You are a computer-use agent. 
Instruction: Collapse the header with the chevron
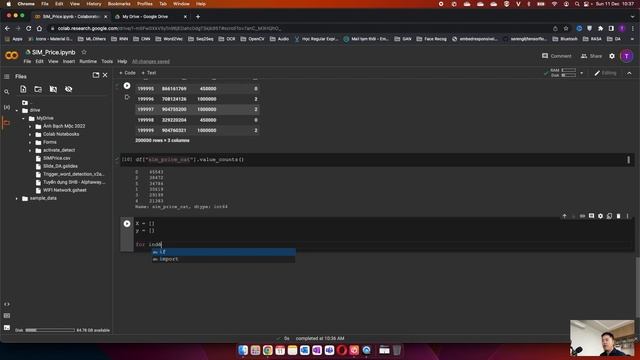click(x=629, y=73)
